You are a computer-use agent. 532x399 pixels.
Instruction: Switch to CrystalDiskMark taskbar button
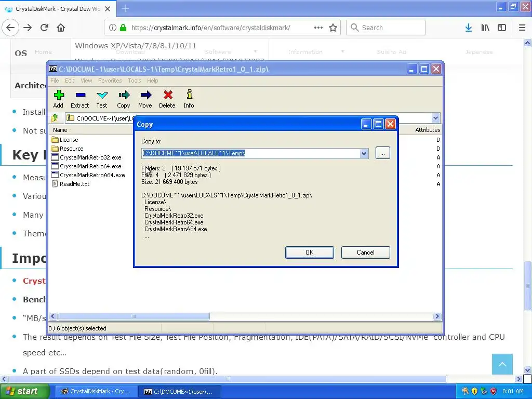(96, 391)
